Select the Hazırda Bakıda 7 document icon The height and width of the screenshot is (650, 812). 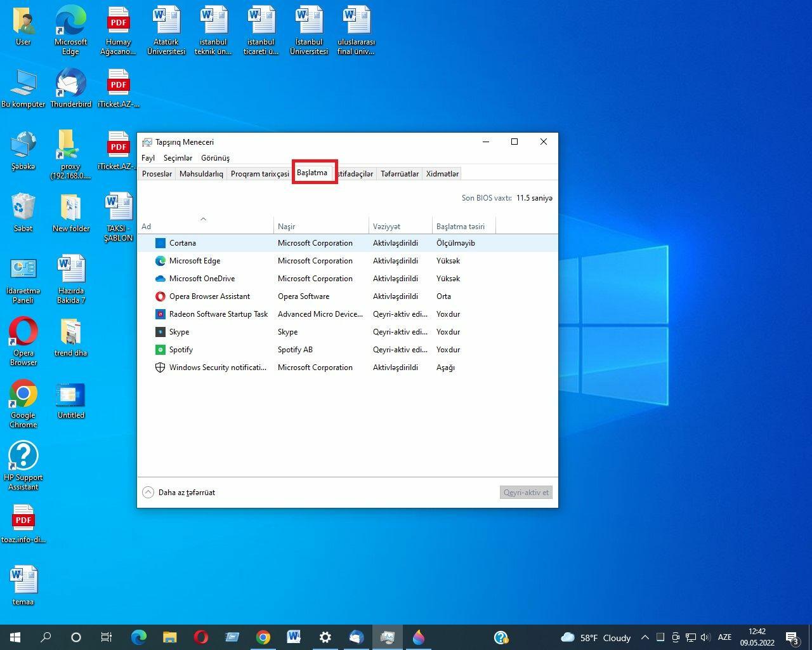click(71, 279)
